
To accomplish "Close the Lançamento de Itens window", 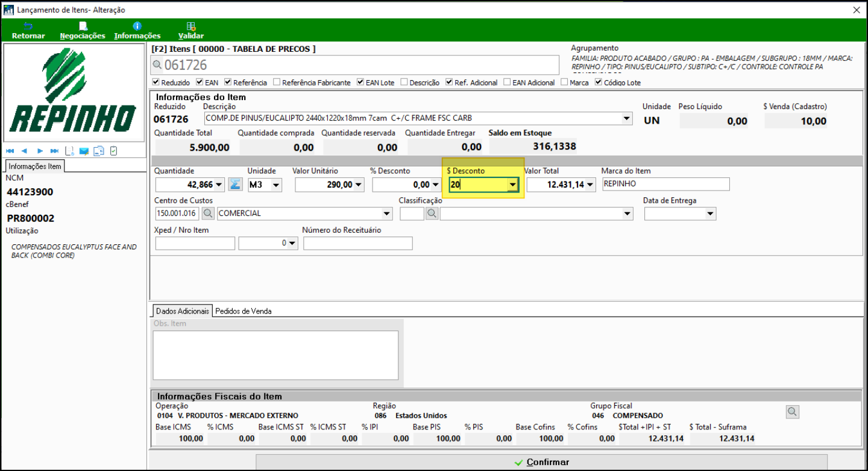I will 857,10.
